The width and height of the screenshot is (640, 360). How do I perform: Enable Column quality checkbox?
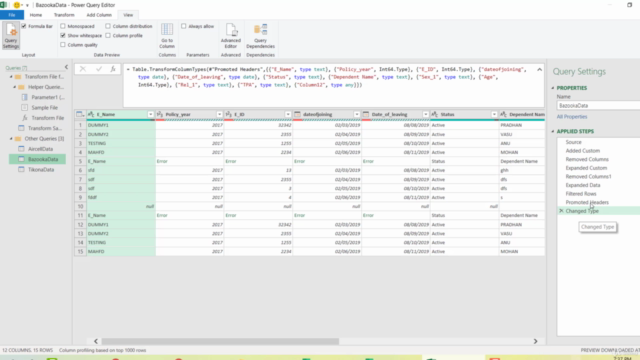(x=63, y=45)
